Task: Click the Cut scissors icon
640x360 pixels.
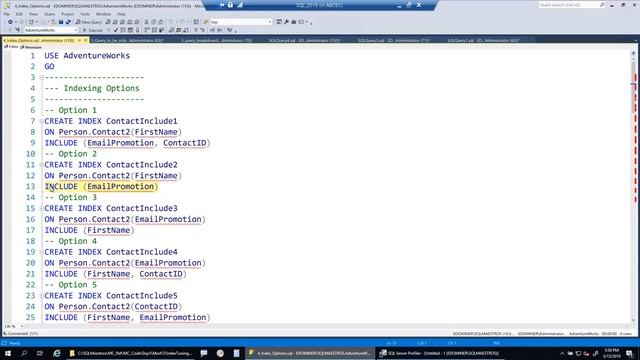Action: [x=146, y=22]
